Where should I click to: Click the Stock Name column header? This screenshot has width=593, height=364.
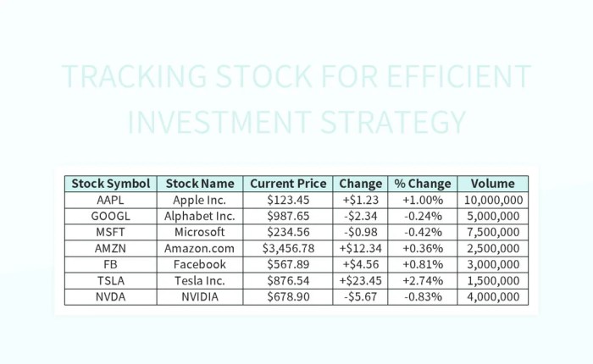click(x=200, y=184)
